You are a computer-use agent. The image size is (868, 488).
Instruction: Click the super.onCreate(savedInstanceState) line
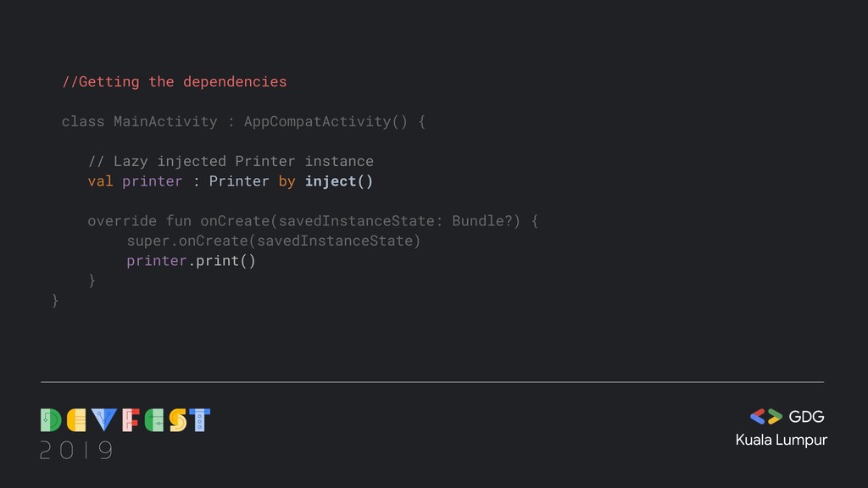pyautogui.click(x=274, y=241)
